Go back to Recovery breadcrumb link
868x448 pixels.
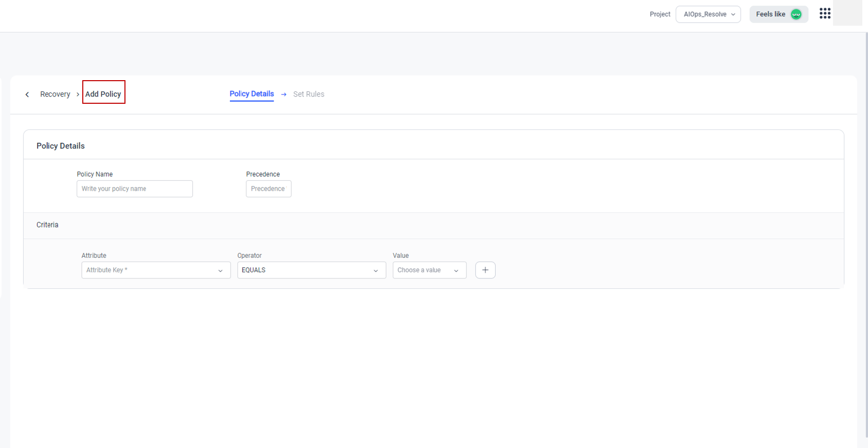(55, 95)
